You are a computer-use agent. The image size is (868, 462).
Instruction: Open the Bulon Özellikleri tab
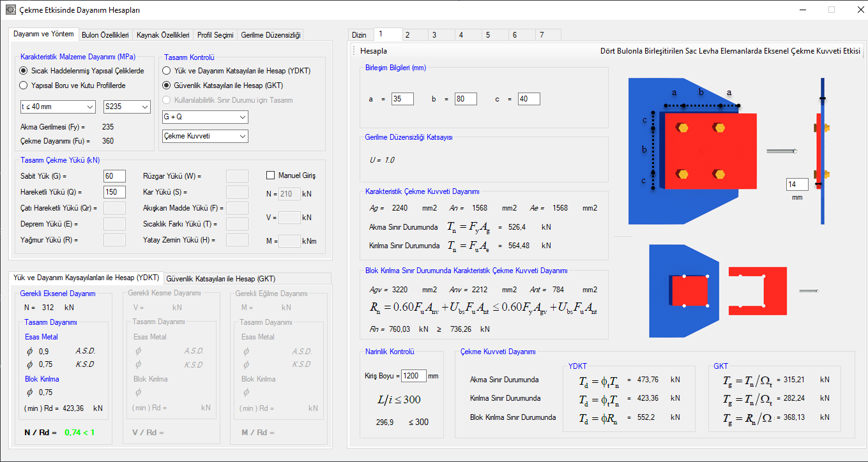106,35
